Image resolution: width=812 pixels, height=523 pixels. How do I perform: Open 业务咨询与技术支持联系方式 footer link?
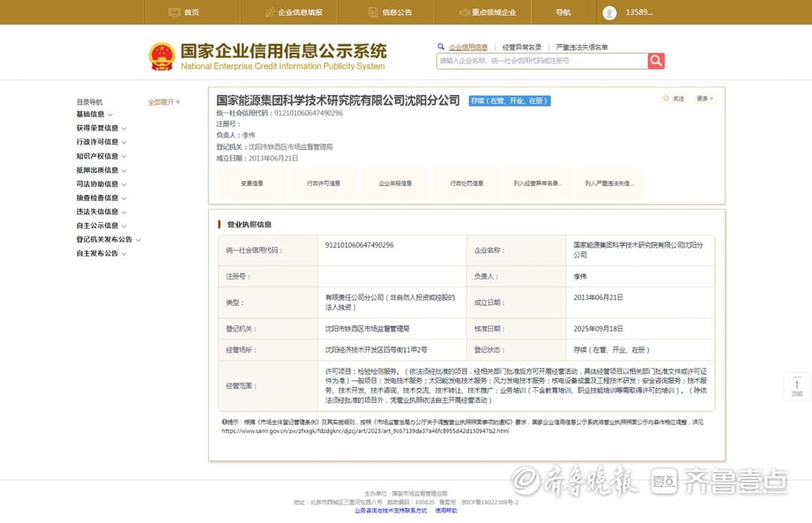tap(391, 510)
